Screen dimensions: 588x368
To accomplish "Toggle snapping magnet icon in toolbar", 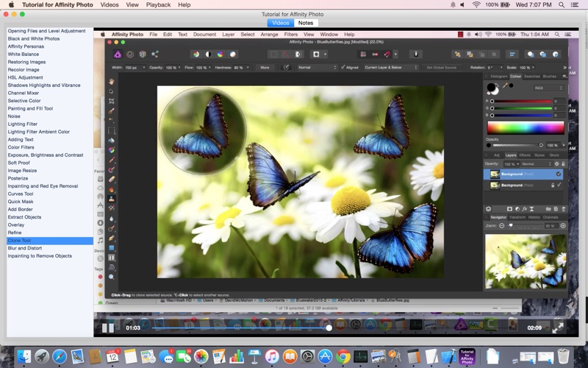I will [x=387, y=54].
